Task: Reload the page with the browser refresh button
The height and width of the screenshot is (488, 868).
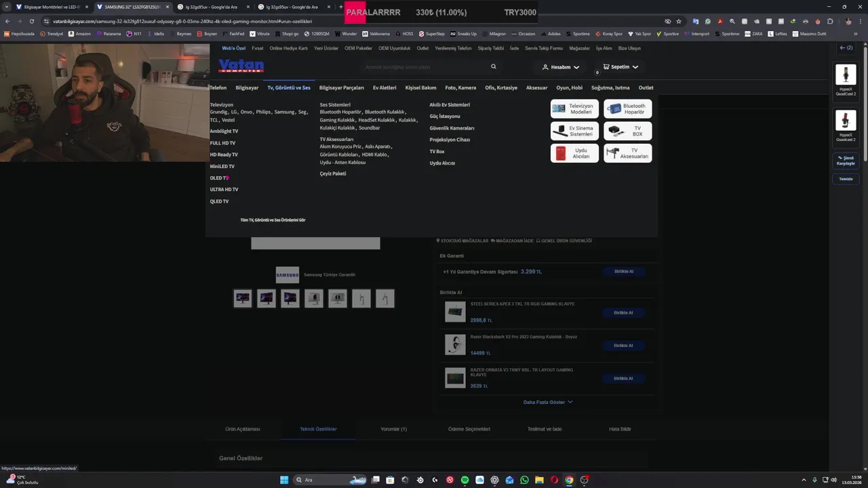Action: click(31, 21)
